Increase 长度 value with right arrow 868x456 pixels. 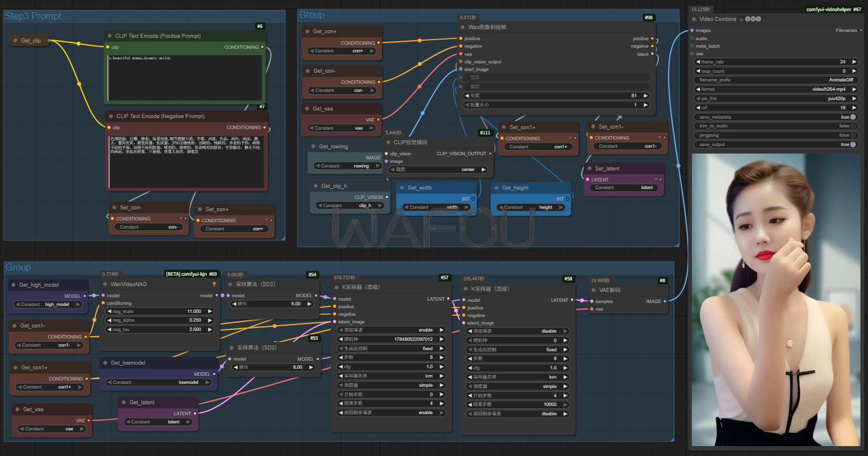(x=646, y=95)
